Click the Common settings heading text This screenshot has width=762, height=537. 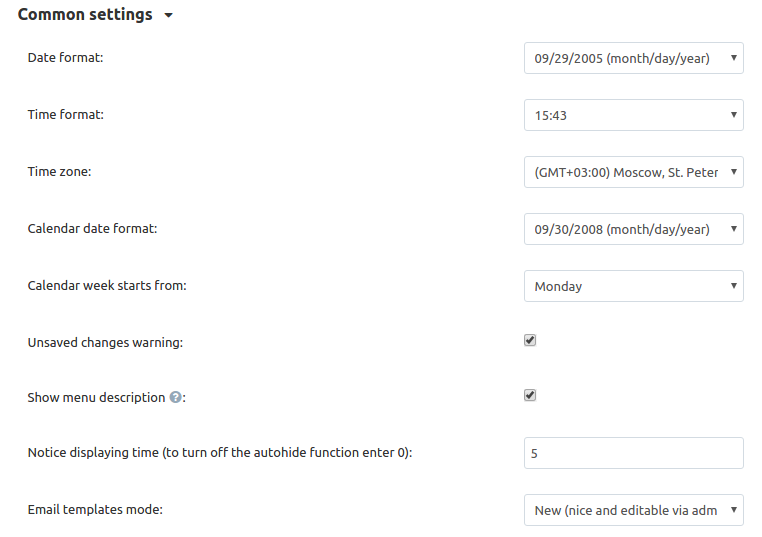pyautogui.click(x=85, y=15)
